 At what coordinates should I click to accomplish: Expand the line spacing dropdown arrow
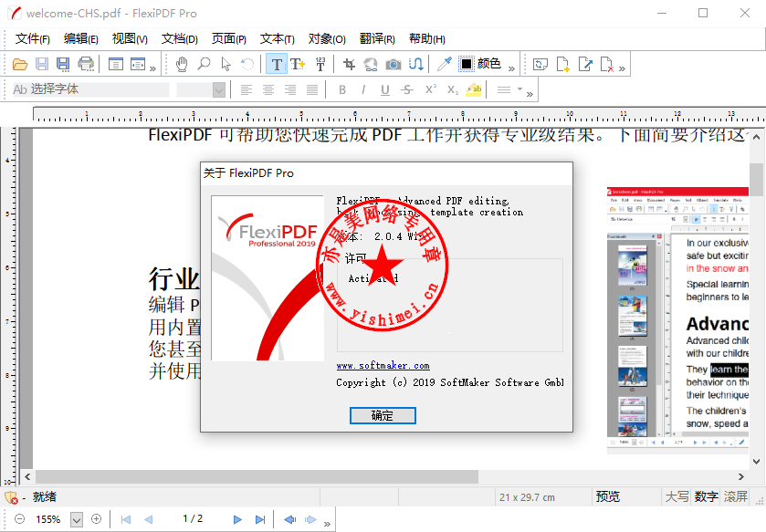point(519,89)
